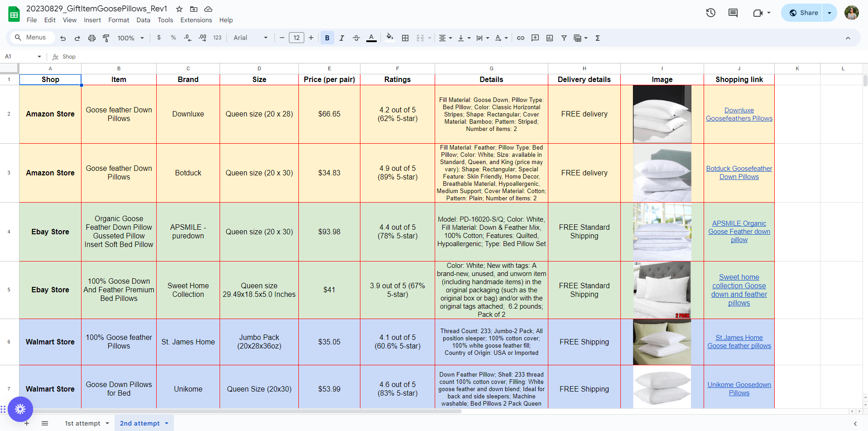Activate the paint format tool

106,38
